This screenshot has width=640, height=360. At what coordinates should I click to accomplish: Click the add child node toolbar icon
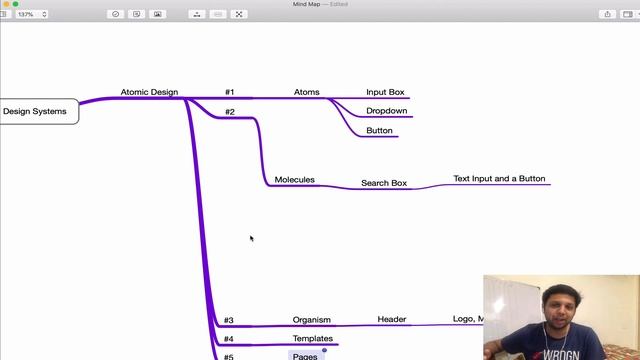197,14
